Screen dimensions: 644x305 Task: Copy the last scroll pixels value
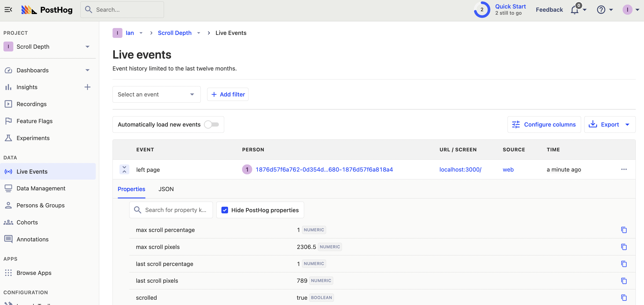point(624,281)
